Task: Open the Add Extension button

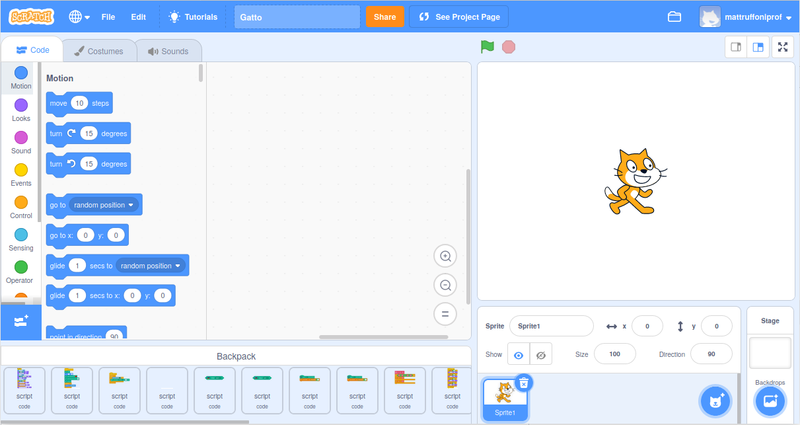Action: click(x=21, y=320)
